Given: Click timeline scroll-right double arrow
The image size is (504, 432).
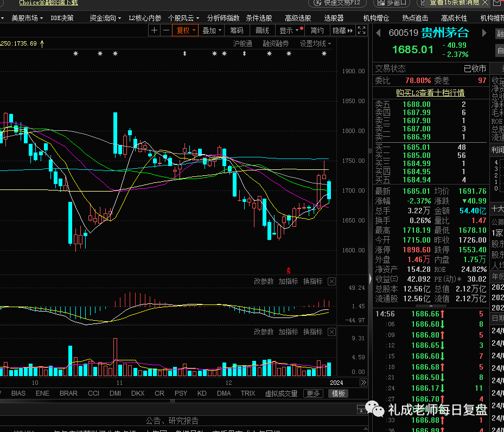Looking at the screenshot, I should (363, 383).
